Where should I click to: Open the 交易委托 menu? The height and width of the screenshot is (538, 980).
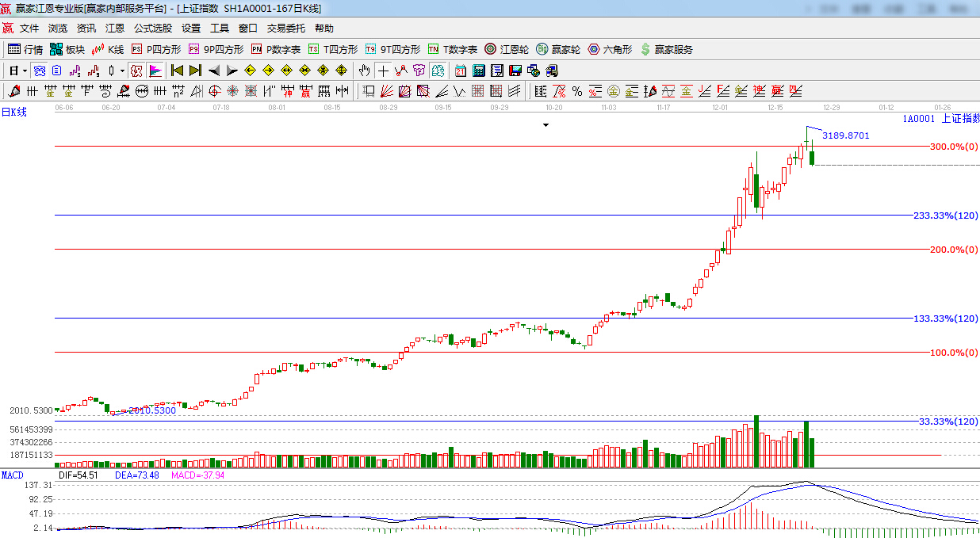(x=285, y=28)
